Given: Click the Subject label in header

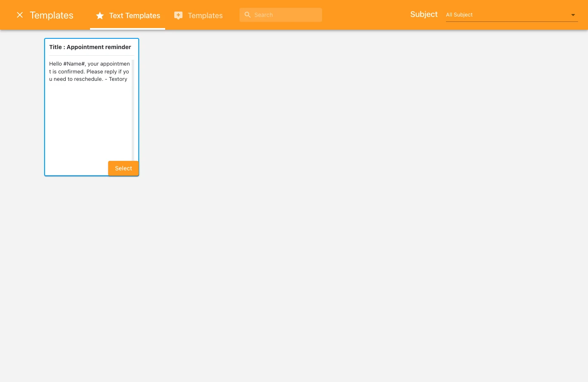Looking at the screenshot, I should click(424, 14).
